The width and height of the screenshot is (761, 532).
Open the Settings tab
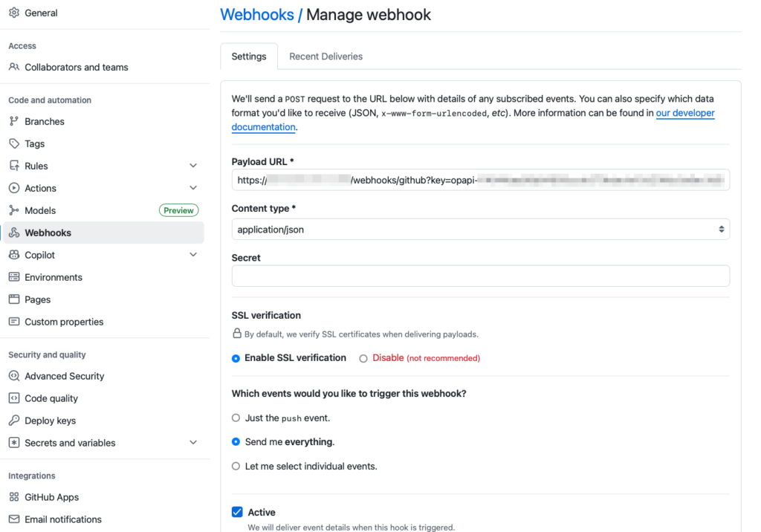(249, 56)
